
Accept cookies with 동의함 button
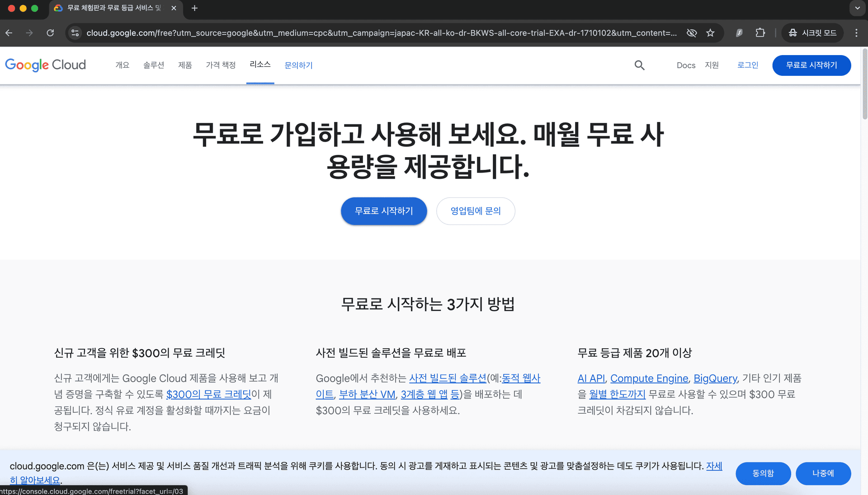pyautogui.click(x=763, y=473)
